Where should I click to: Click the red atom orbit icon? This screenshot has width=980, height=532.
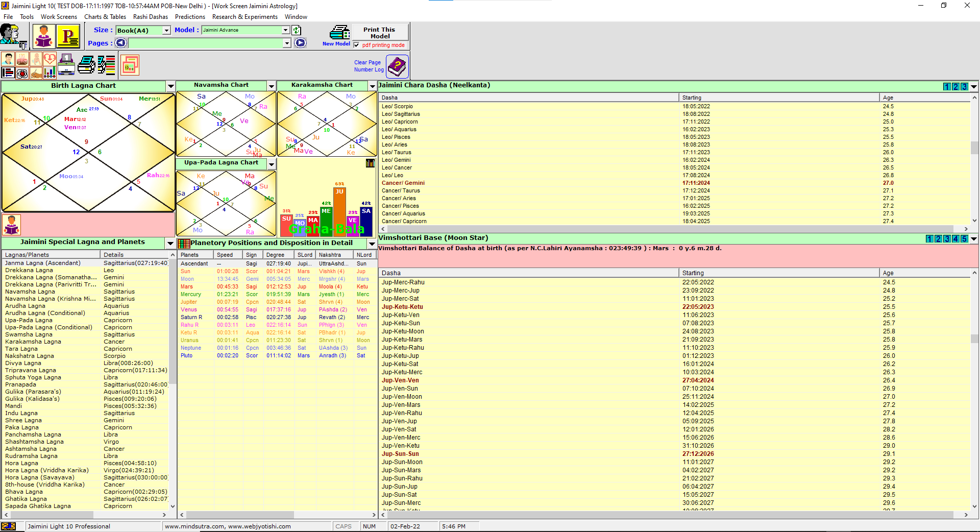tap(22, 73)
